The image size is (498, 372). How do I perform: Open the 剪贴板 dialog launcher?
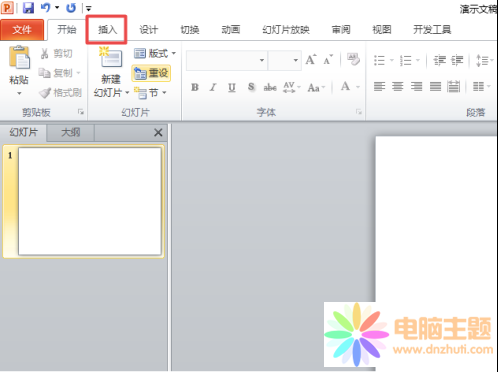[81, 112]
